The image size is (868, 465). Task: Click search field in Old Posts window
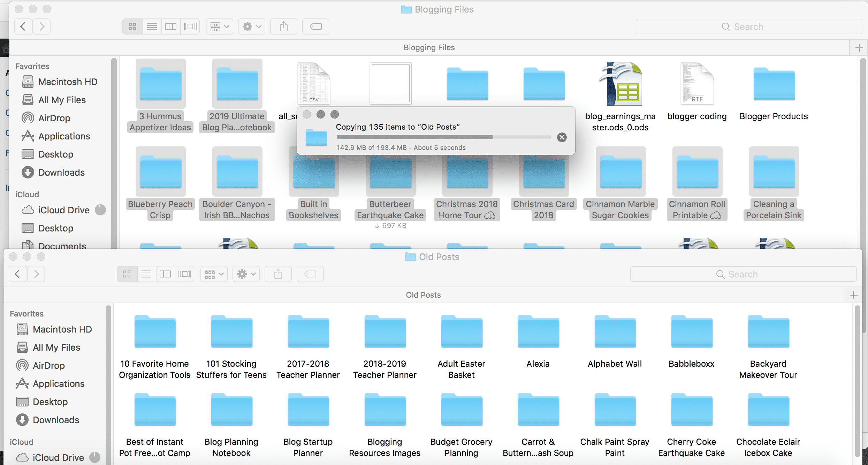743,274
